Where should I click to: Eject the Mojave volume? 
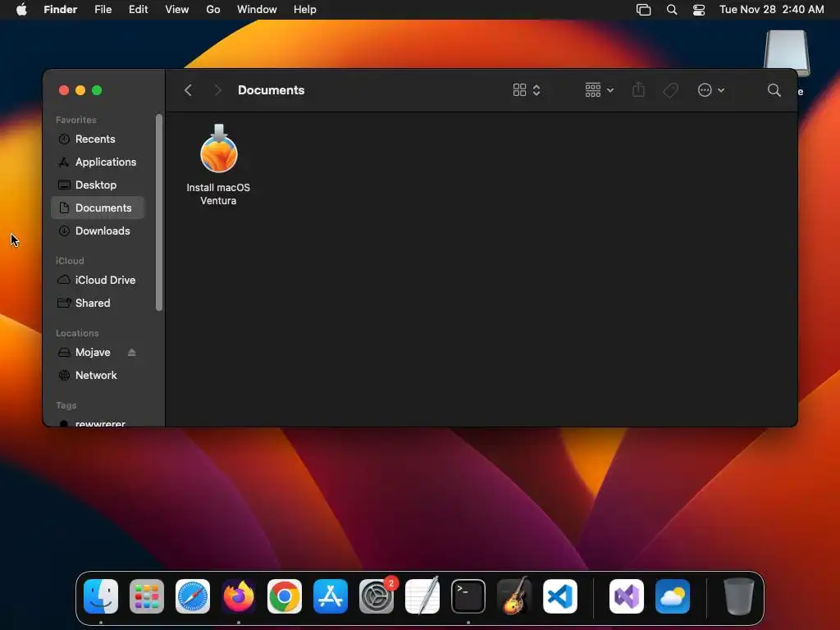(132, 353)
